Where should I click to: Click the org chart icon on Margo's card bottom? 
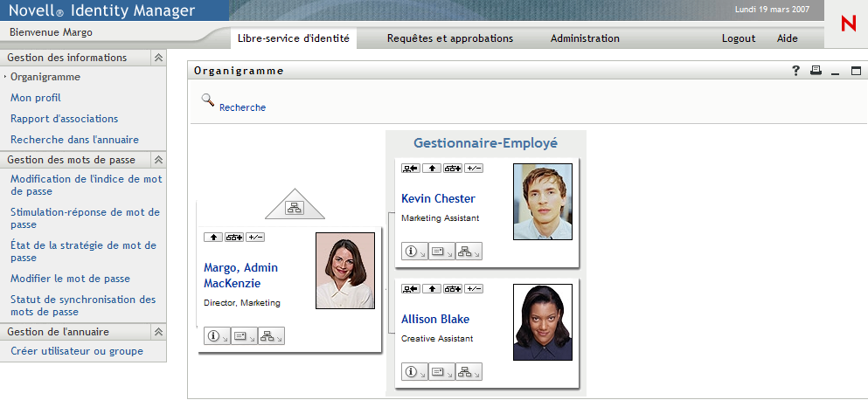click(x=271, y=335)
